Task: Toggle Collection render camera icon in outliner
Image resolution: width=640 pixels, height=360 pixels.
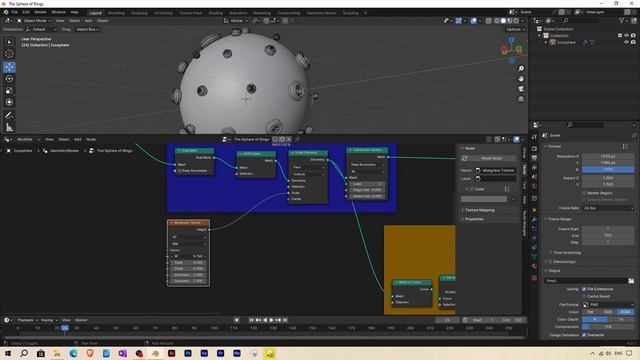Action: coord(633,36)
